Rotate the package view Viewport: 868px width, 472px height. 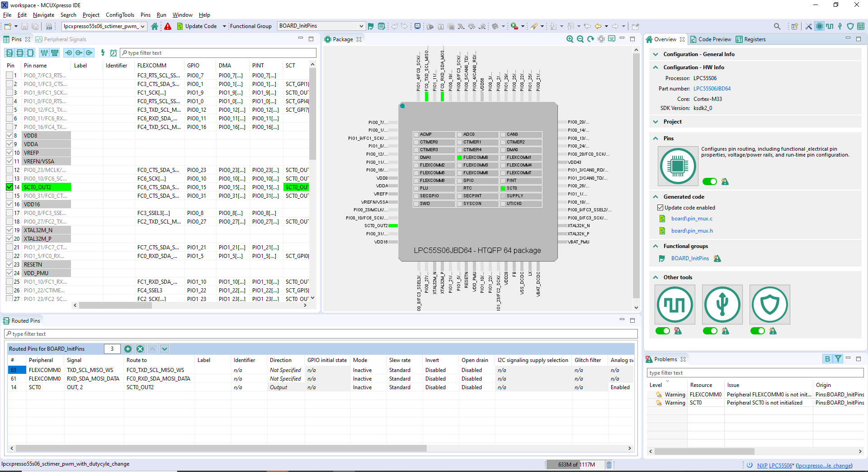tap(590, 39)
